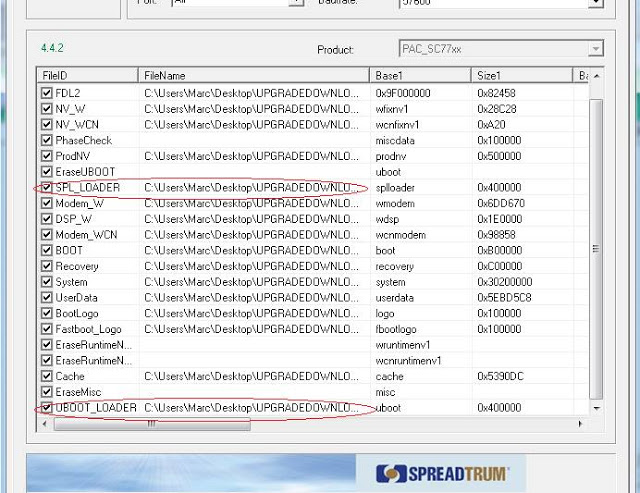This screenshot has height=493, width=640.
Task: Toggle the ProdNV checkbox
Action: tap(47, 156)
